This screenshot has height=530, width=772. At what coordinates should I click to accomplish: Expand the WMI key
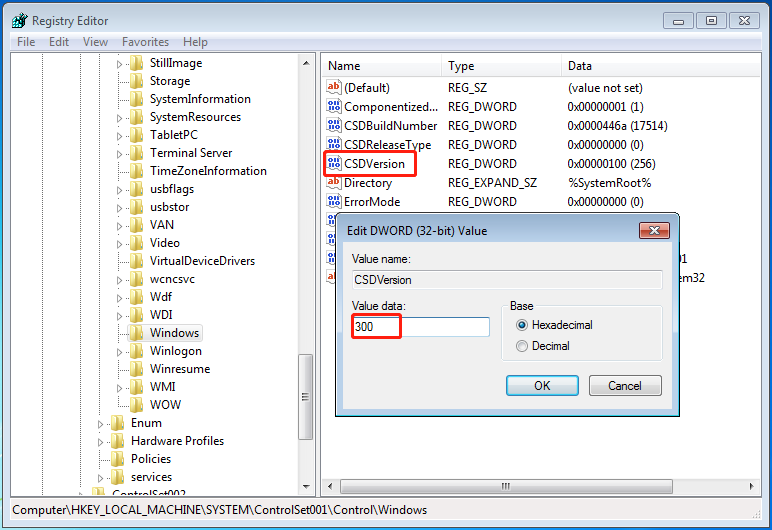[x=119, y=388]
